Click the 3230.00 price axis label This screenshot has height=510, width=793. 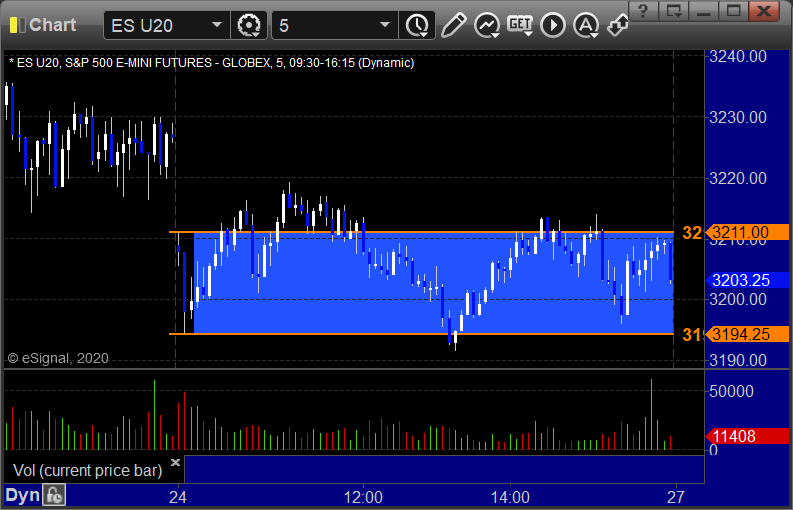point(738,117)
